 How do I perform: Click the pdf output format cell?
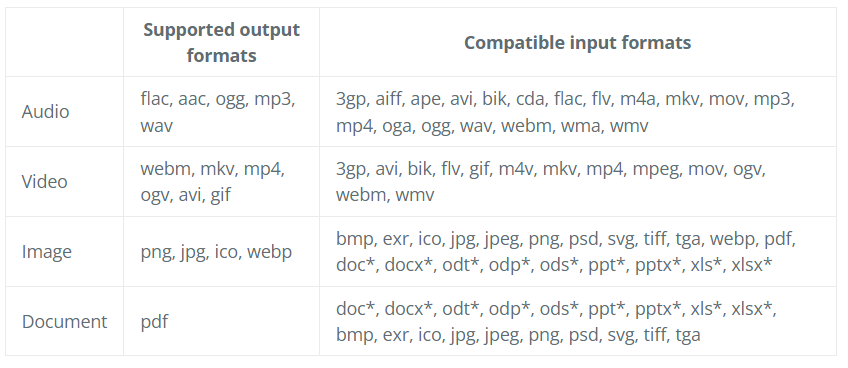221,321
